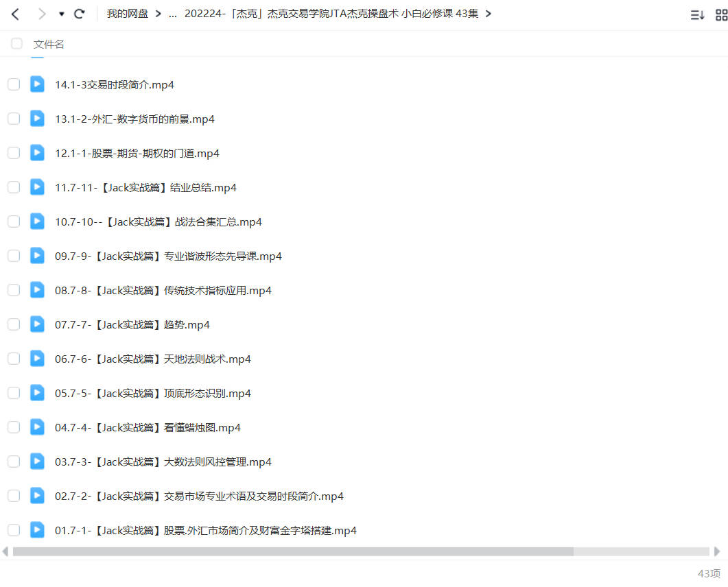Select file name 12.1-1-股票-期货-期权的门道.mp4

[137, 154]
